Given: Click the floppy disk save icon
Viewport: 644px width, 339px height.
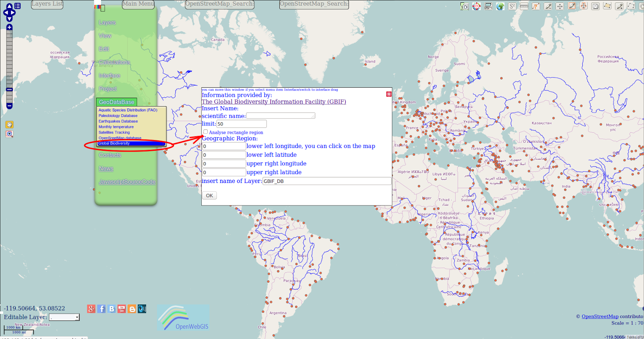Looking at the screenshot, I should coord(596,6).
